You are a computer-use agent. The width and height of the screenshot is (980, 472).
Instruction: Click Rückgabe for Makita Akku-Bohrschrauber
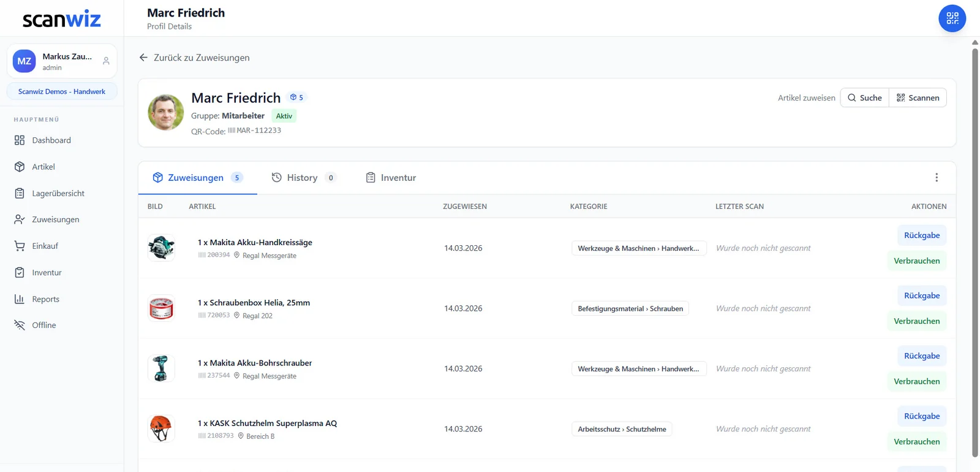922,356
